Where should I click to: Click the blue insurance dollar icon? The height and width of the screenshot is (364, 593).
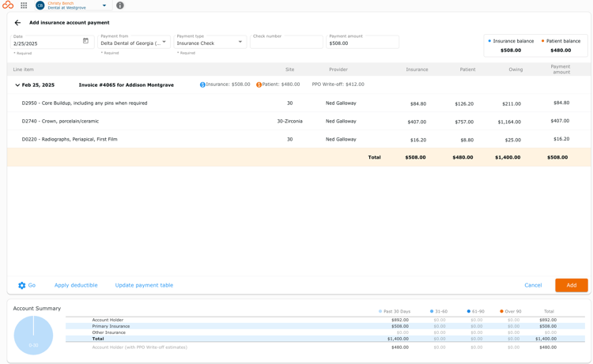[x=202, y=84]
